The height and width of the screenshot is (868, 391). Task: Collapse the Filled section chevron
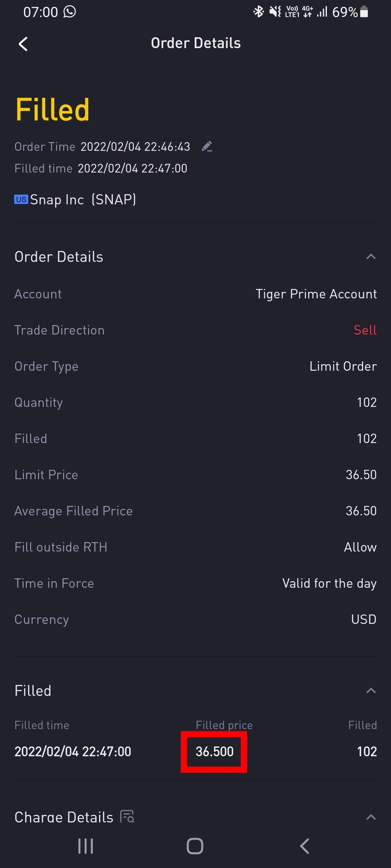[371, 691]
